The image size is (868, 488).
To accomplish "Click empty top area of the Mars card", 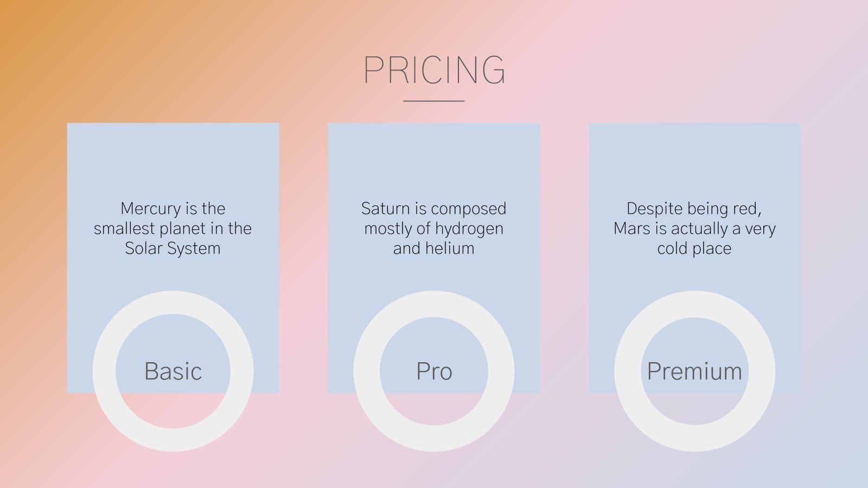I will [x=694, y=157].
